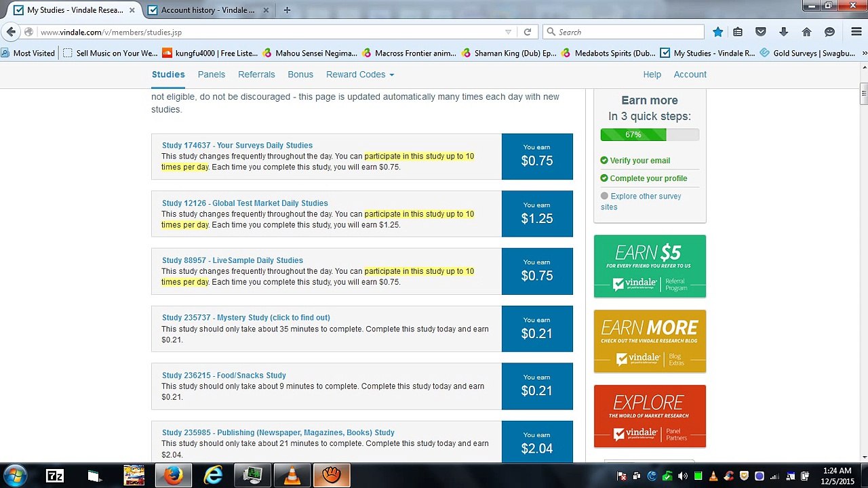Open the Medabots Spirits (Dub... bookmark
Viewport: 868px width, 488px height.
click(x=609, y=53)
